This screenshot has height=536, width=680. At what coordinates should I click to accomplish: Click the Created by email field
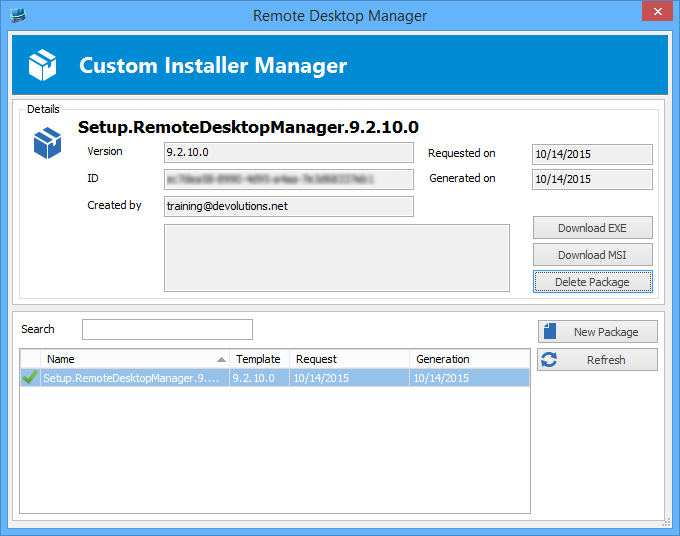288,206
